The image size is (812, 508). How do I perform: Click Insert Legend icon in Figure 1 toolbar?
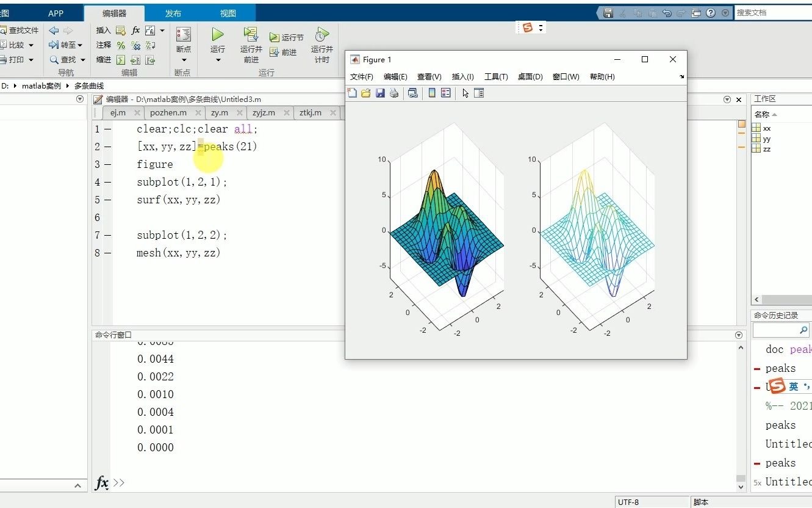(445, 93)
